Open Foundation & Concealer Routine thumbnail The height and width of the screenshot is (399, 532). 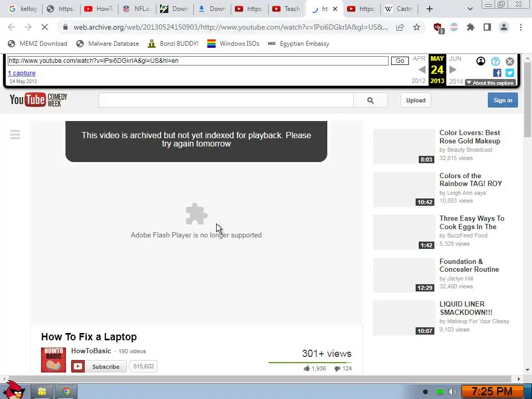pyautogui.click(x=404, y=275)
